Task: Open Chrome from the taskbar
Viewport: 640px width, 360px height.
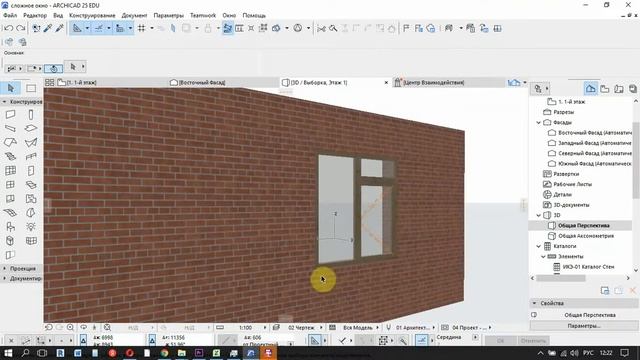Action: [164, 353]
